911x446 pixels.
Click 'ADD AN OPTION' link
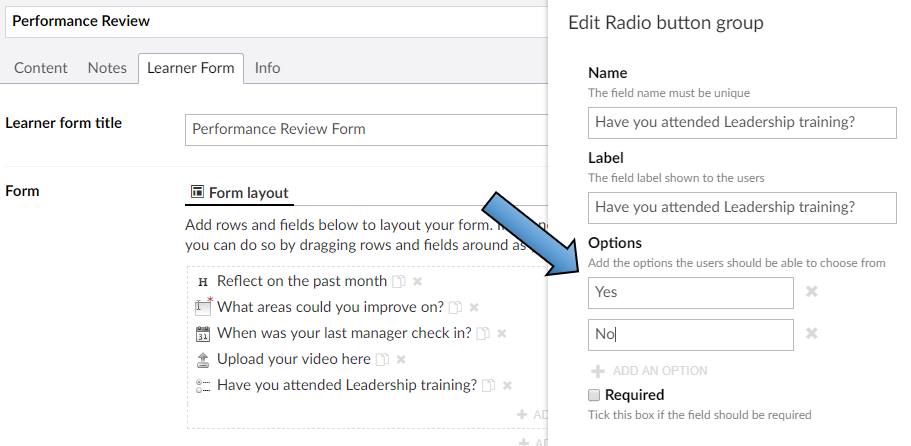tap(660, 371)
